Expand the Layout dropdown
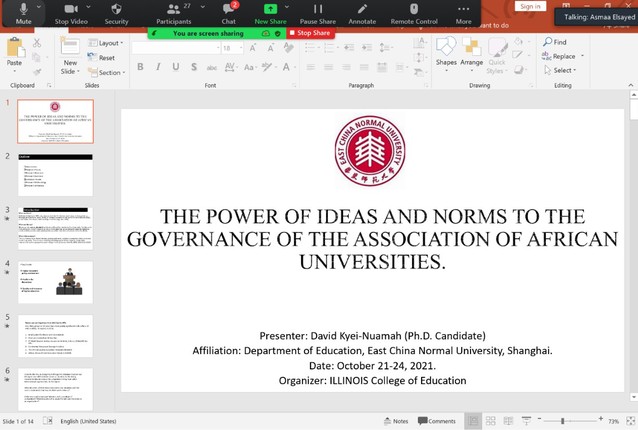This screenshot has height=430, width=638. tap(108, 43)
